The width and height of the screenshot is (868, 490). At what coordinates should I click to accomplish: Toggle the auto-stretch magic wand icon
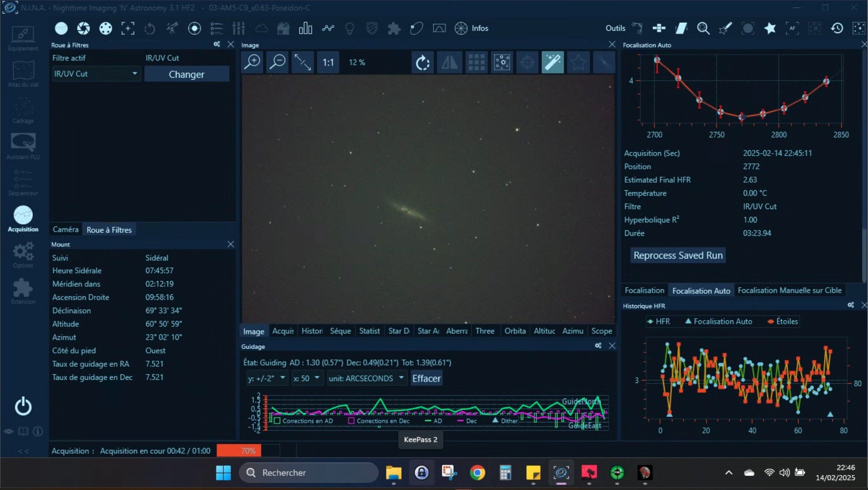(552, 63)
